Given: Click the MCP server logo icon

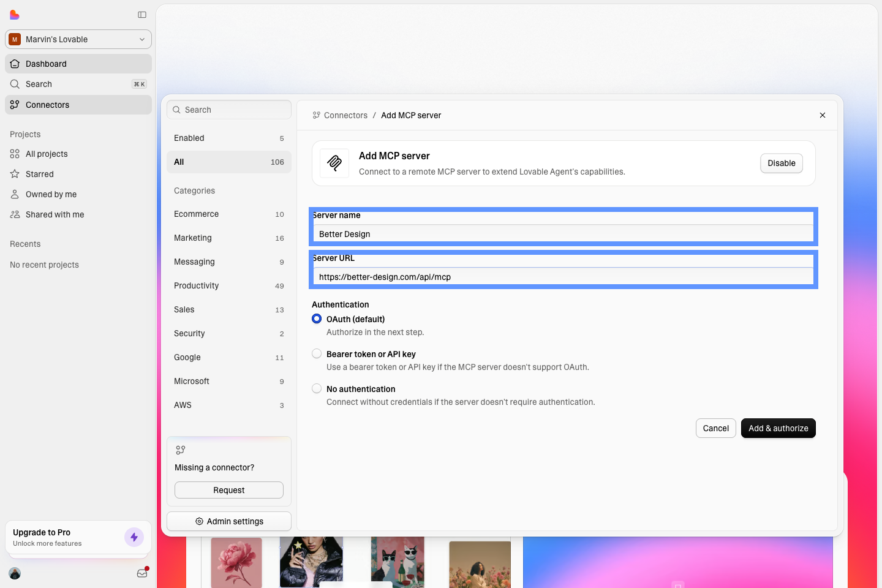Looking at the screenshot, I should [x=334, y=163].
